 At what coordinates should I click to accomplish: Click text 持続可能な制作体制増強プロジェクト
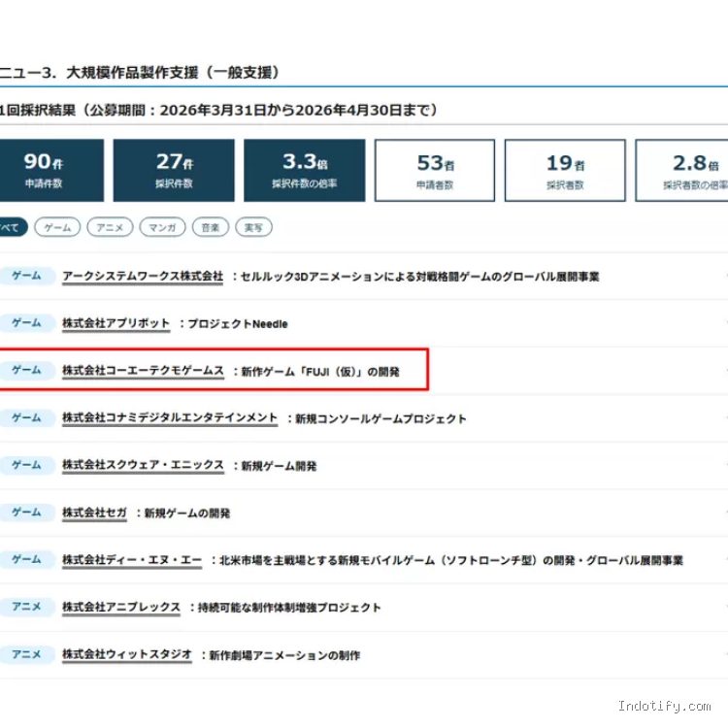pos(289,608)
